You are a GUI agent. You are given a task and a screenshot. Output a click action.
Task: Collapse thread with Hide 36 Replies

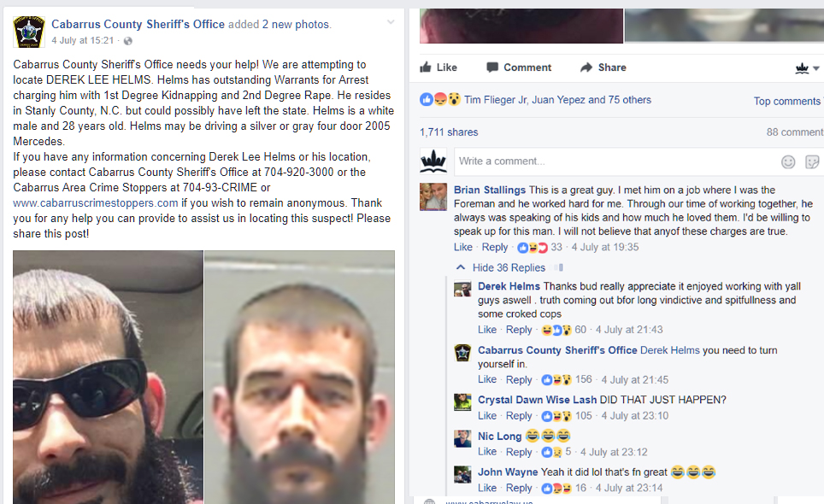[502, 267]
